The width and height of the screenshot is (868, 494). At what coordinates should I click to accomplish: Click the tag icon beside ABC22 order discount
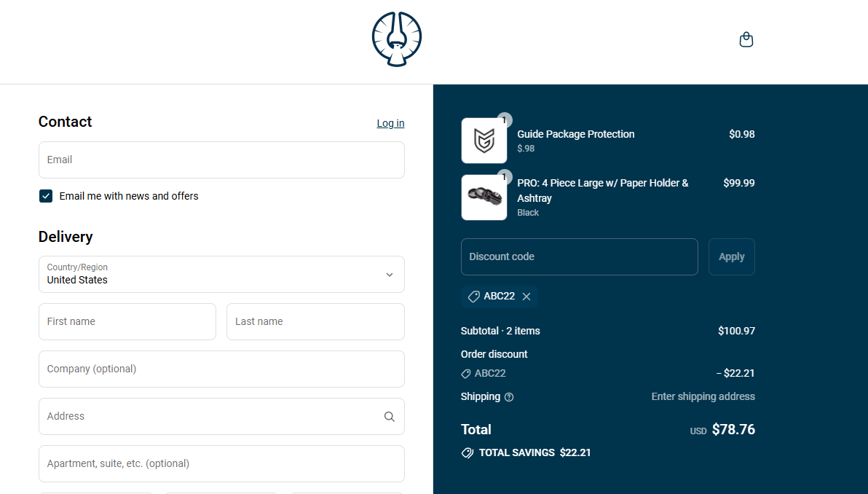(466, 374)
